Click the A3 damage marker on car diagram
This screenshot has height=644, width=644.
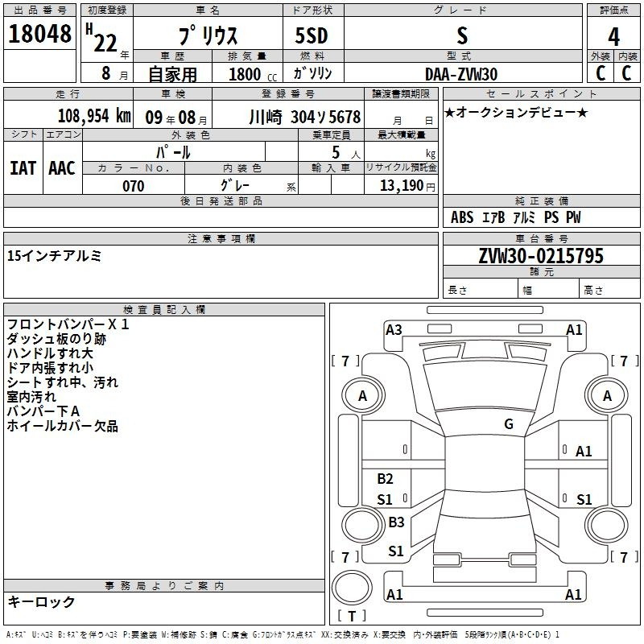(394, 329)
